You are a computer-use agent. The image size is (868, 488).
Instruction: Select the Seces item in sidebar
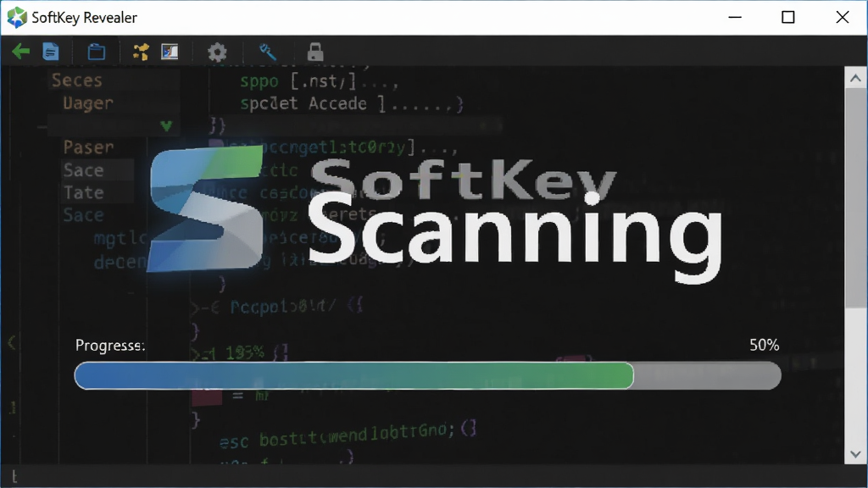(77, 80)
